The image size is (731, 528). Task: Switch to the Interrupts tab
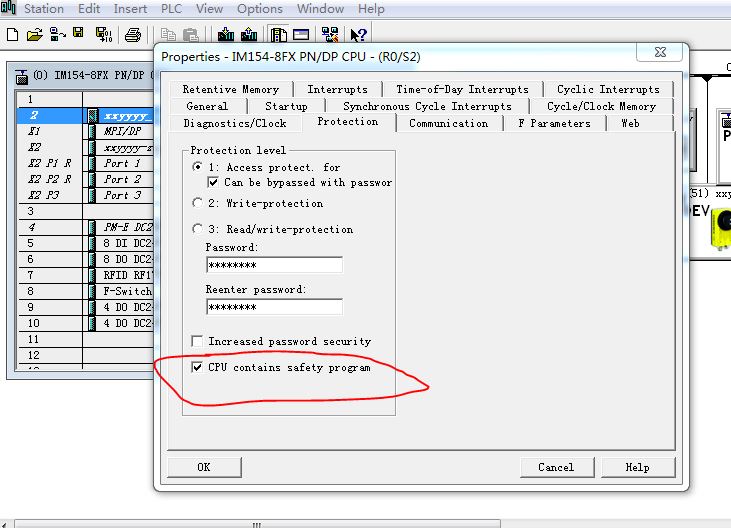tap(338, 89)
